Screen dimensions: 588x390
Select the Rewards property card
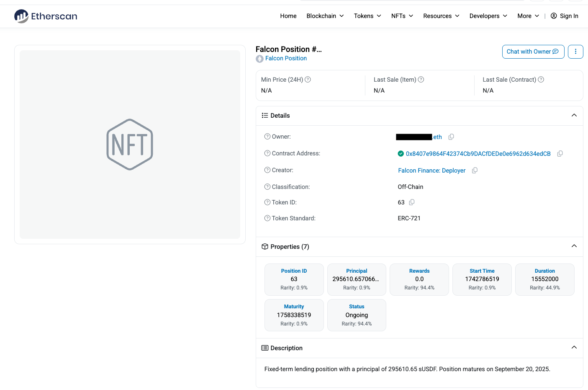click(419, 279)
